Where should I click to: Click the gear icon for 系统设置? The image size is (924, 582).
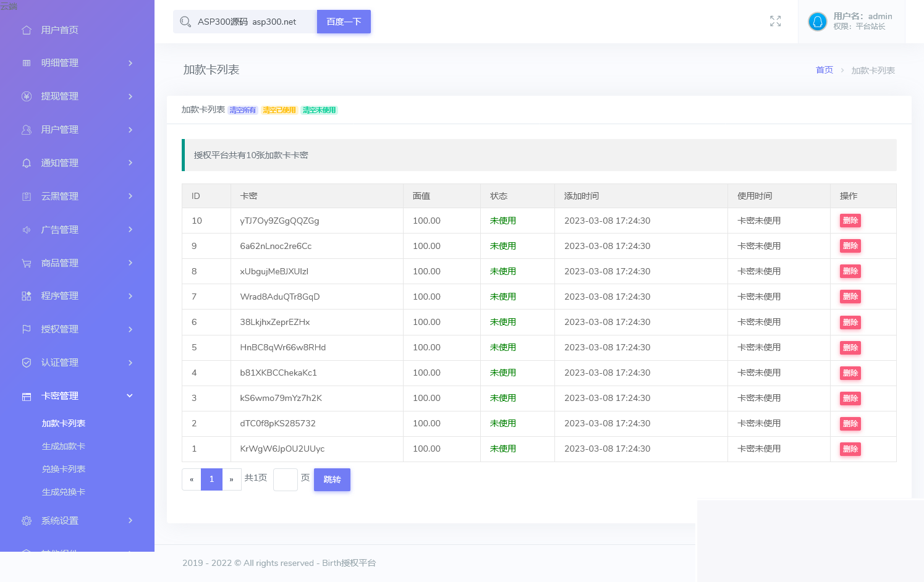tap(27, 521)
